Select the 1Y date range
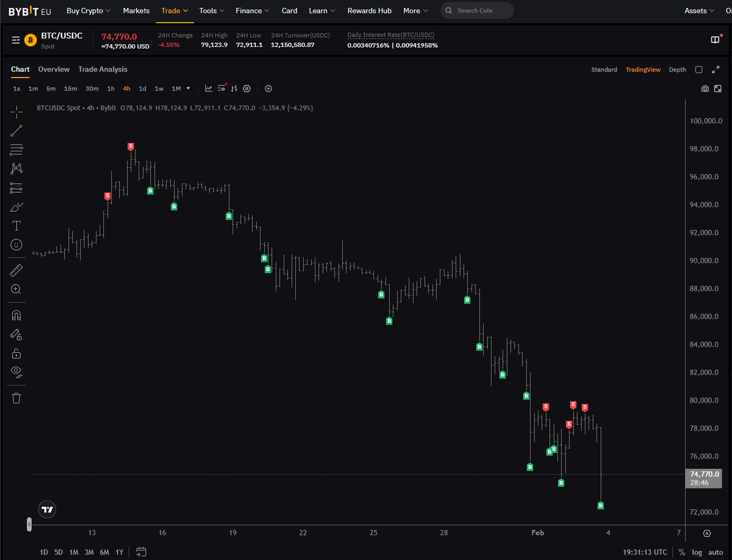The width and height of the screenshot is (732, 560). click(120, 552)
